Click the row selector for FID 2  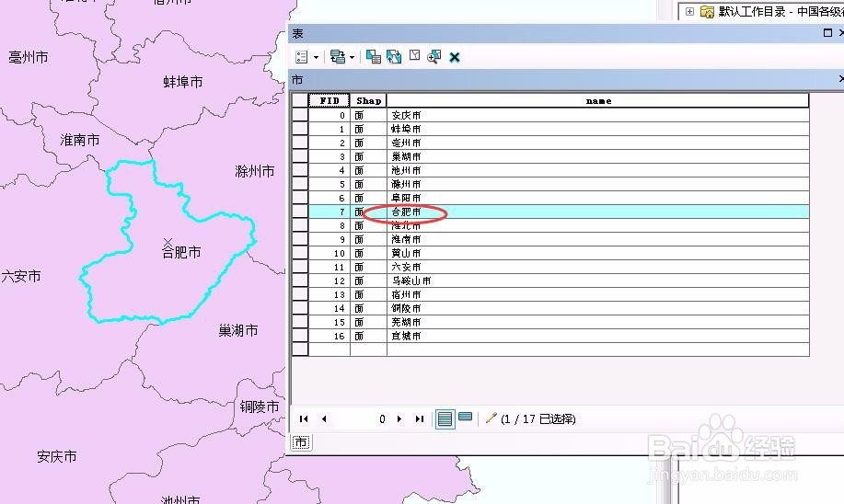300,143
